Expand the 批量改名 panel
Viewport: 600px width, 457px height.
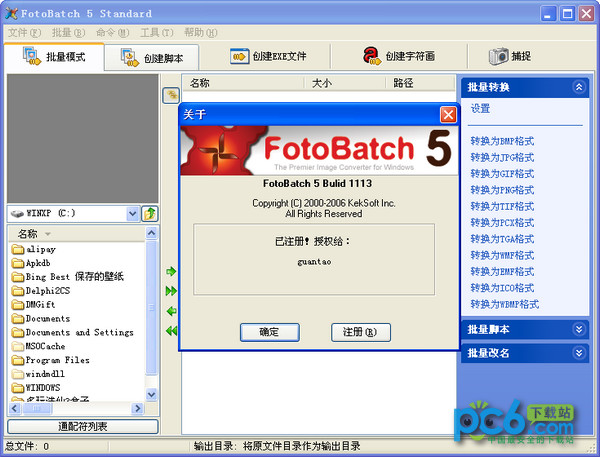pos(578,352)
